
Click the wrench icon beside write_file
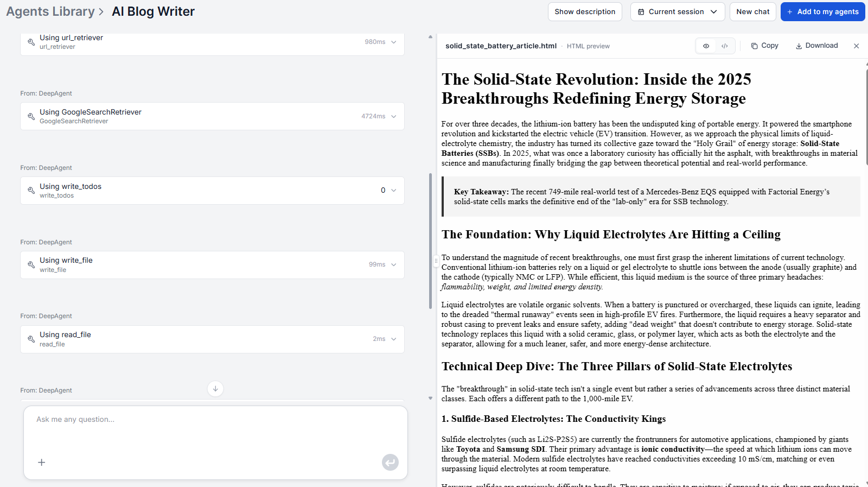[31, 265]
